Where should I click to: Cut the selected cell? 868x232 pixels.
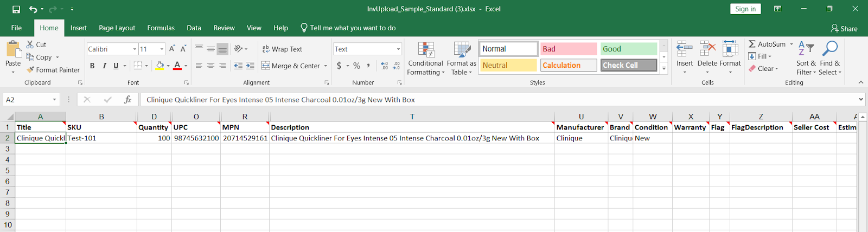coord(36,44)
